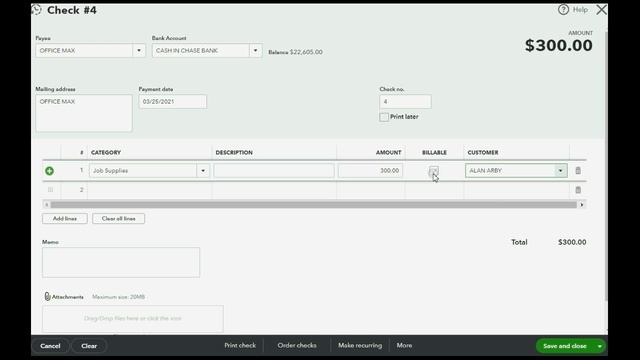This screenshot has width=640, height=360.
Task: Click the Total $300.00 value
Action: [572, 242]
